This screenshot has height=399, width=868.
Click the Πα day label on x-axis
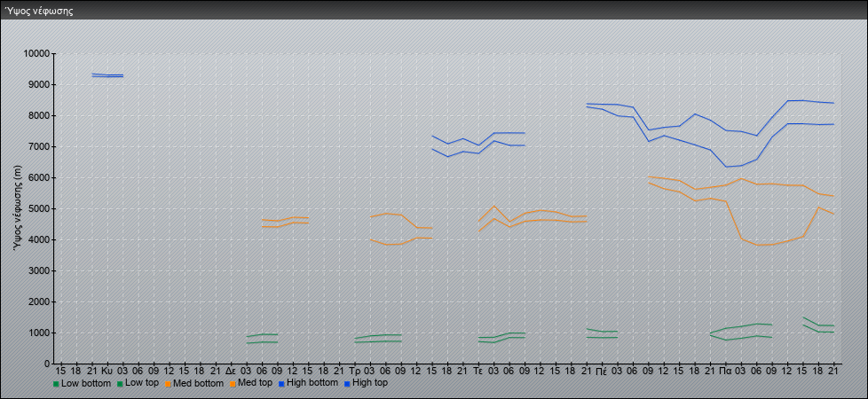click(726, 371)
